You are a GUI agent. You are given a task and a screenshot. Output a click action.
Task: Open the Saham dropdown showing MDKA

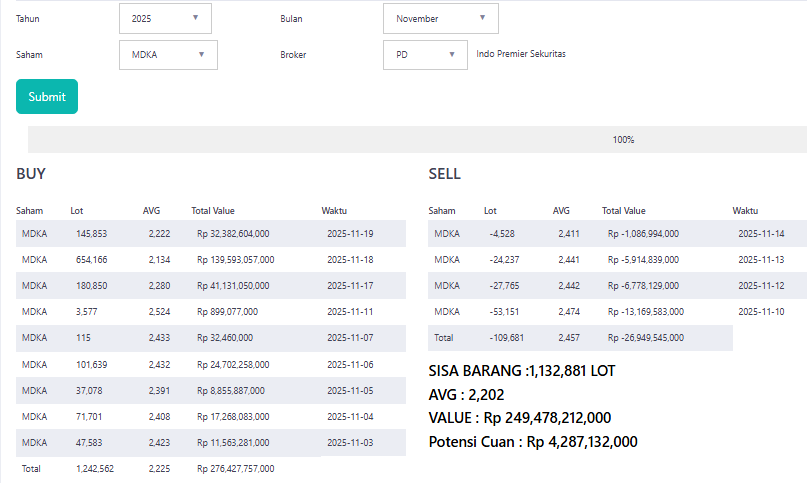click(x=168, y=55)
